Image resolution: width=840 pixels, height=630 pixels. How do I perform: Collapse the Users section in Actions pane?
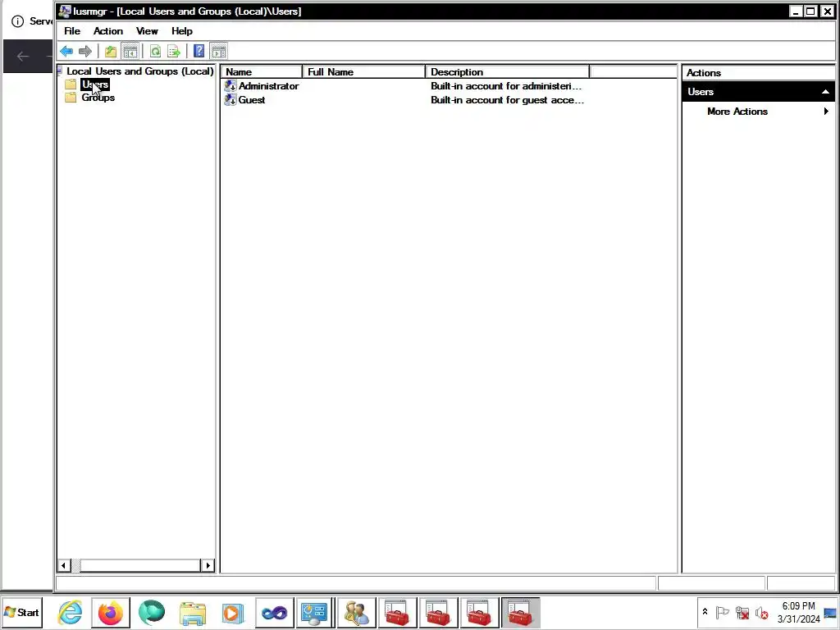coord(825,92)
